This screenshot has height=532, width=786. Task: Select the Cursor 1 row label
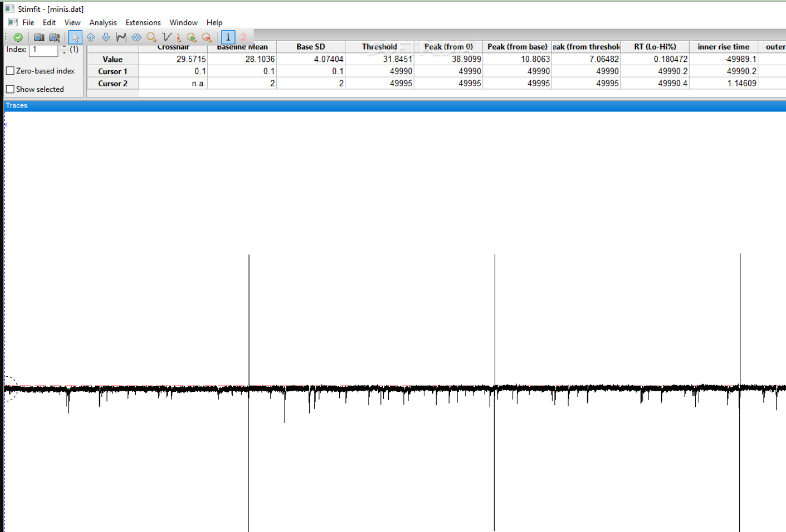[112, 71]
